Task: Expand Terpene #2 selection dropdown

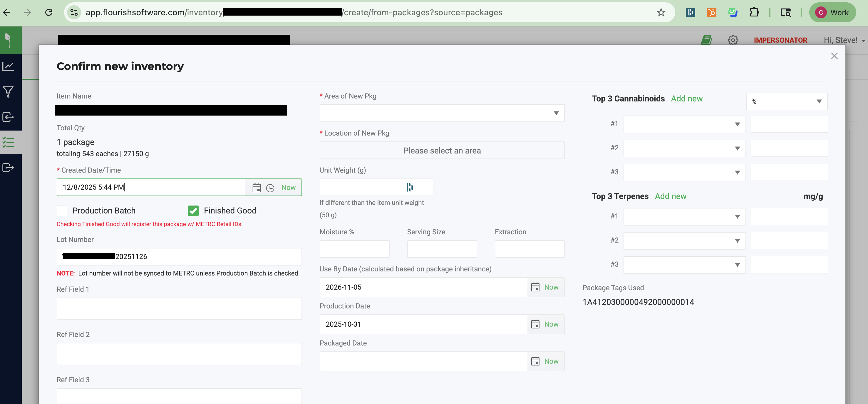Action: click(x=684, y=241)
